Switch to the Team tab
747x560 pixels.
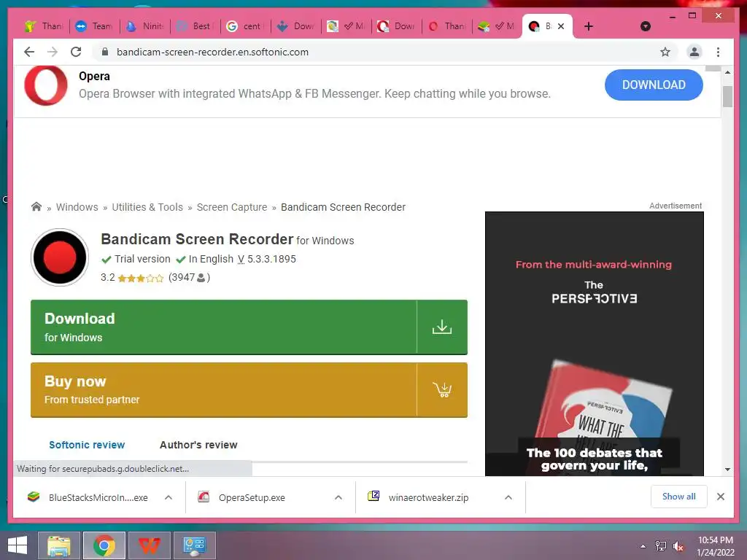94,26
